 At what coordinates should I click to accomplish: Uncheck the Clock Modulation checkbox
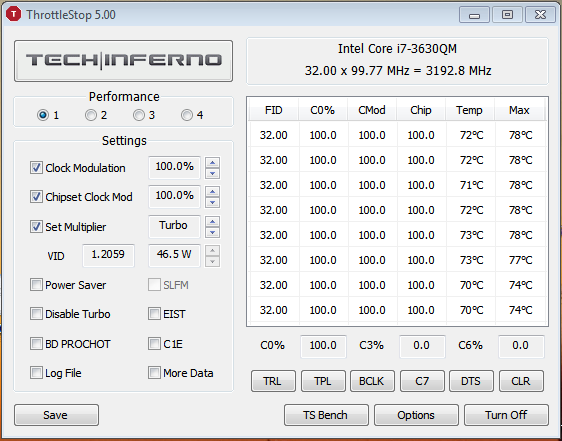(x=36, y=167)
